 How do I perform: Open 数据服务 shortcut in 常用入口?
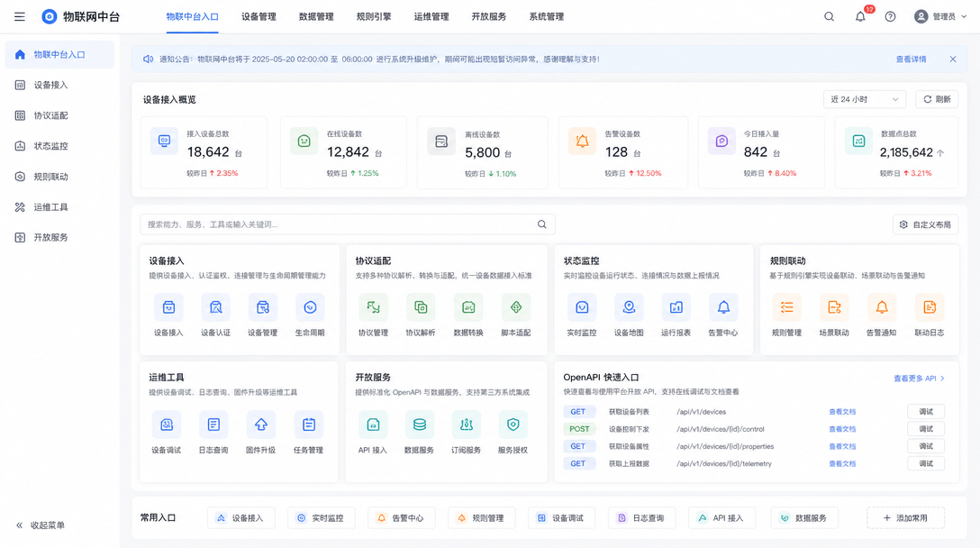[804, 518]
